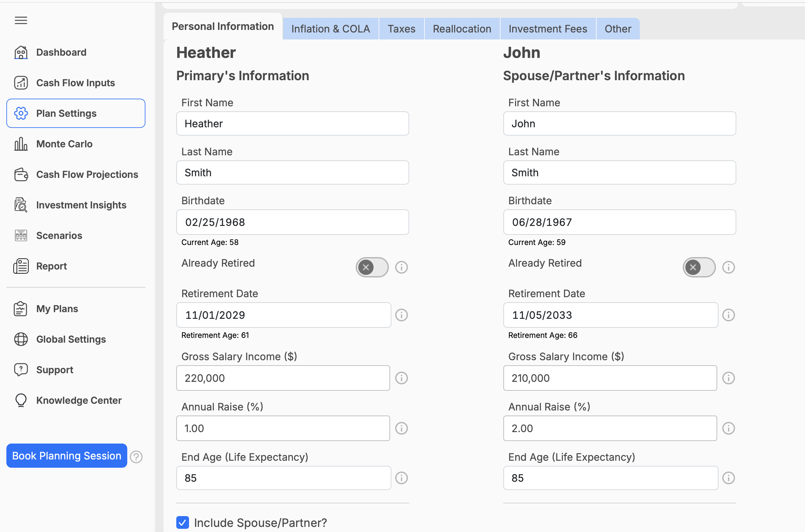Click Book Planning Session button
This screenshot has height=532, width=805.
point(67,456)
